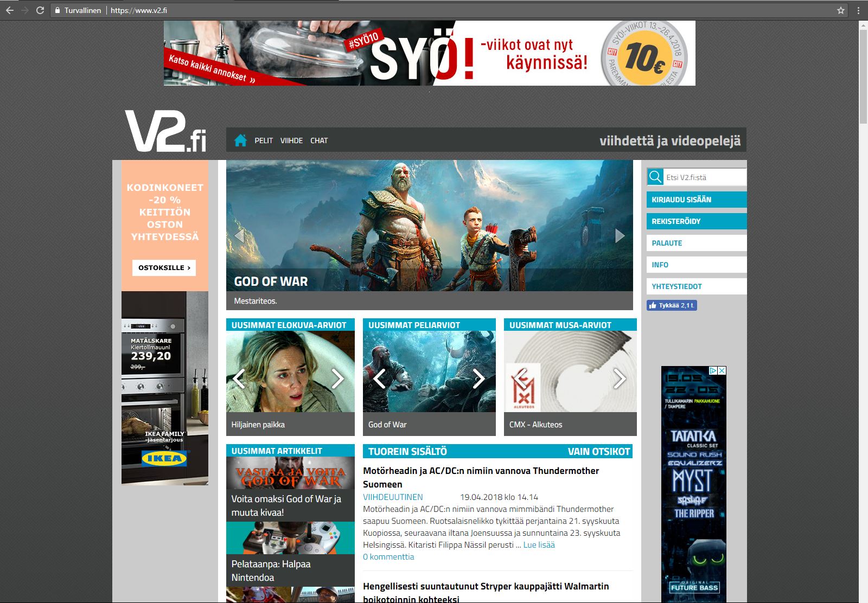
Task: Open the Chrome three-dot menu
Action: [x=858, y=10]
